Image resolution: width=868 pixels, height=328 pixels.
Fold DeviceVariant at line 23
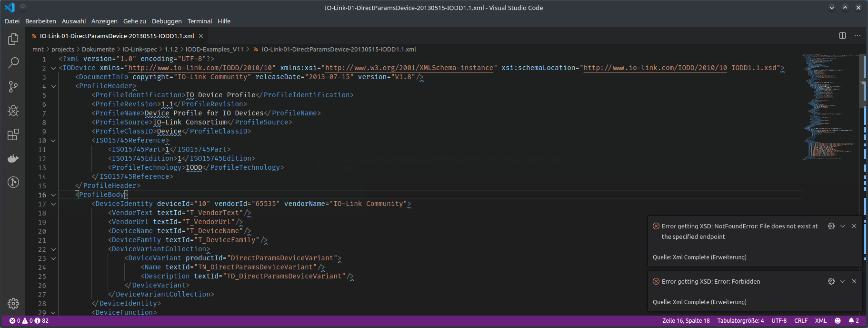[53, 258]
